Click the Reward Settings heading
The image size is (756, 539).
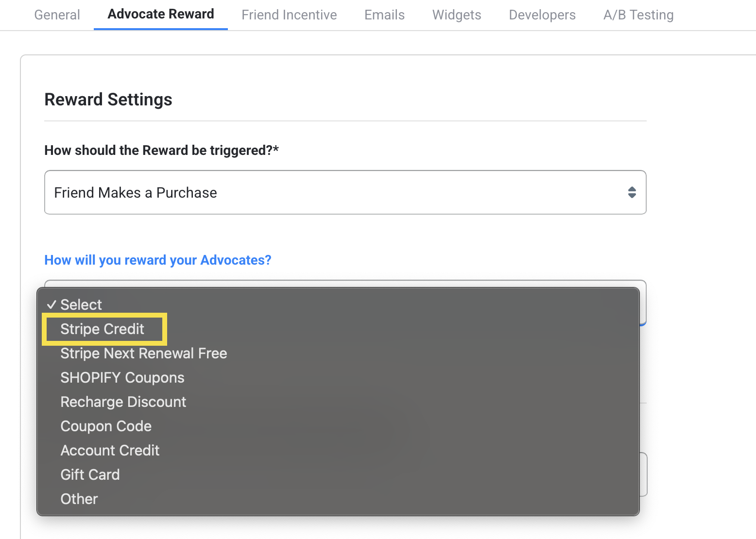(108, 100)
